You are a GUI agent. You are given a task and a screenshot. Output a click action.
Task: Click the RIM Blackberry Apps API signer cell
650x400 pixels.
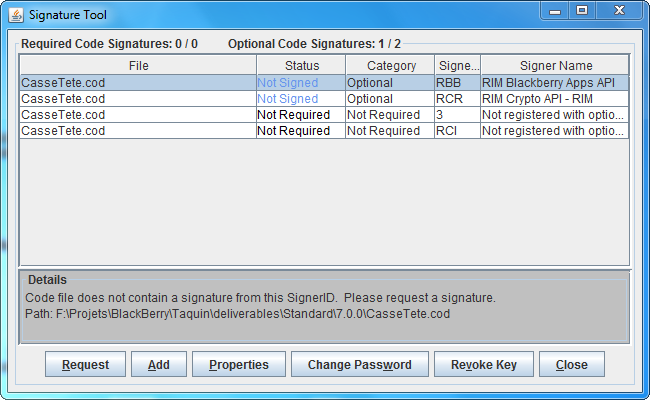click(x=554, y=83)
